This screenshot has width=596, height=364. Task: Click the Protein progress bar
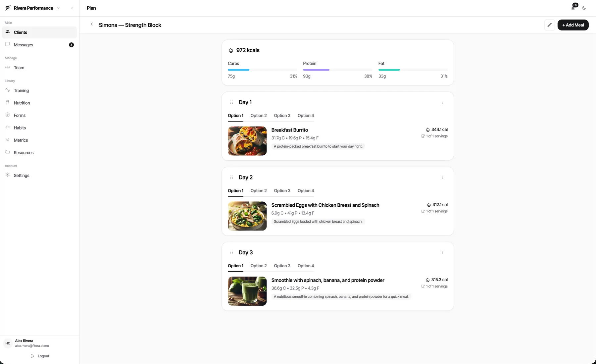point(337,70)
